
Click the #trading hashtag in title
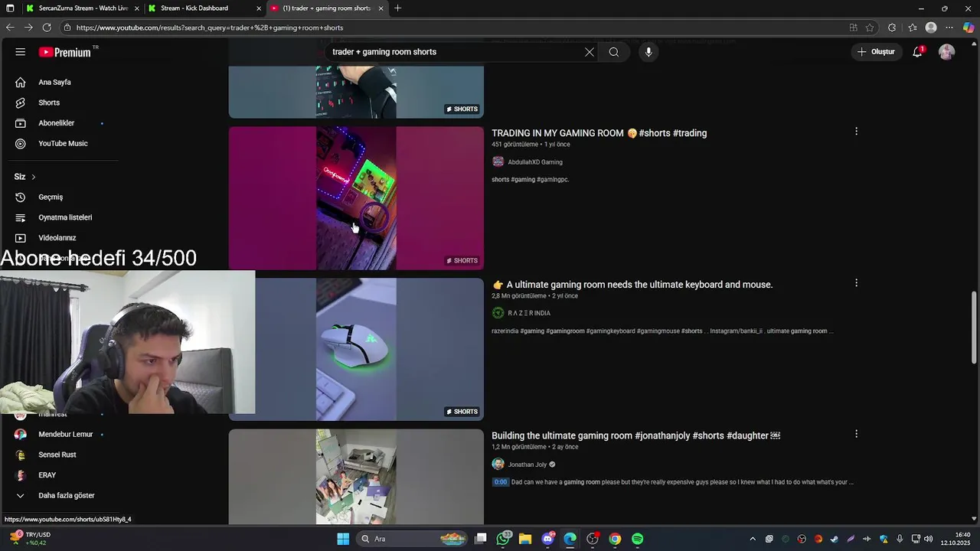tap(690, 133)
